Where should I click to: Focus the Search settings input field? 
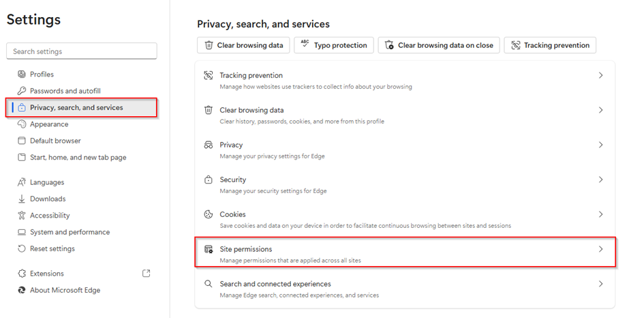(x=81, y=51)
